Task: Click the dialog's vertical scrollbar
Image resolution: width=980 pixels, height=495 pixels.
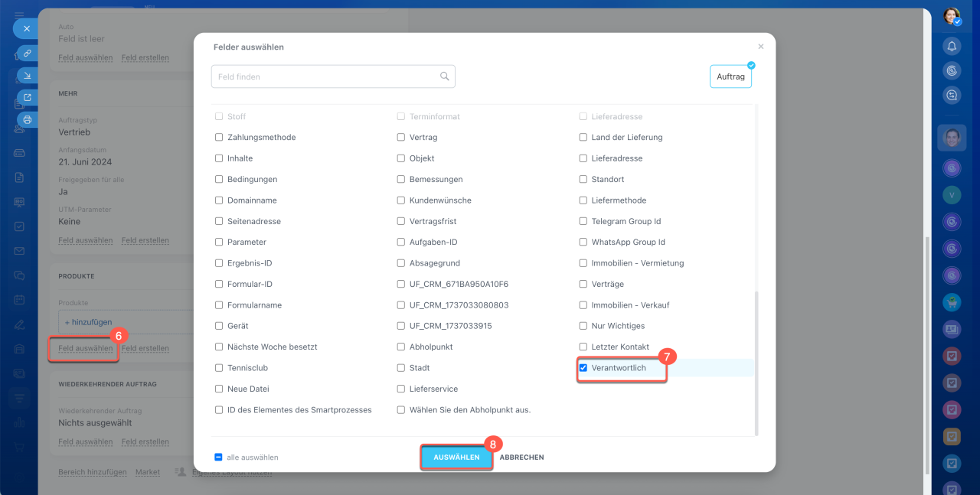Action: pyautogui.click(x=756, y=362)
